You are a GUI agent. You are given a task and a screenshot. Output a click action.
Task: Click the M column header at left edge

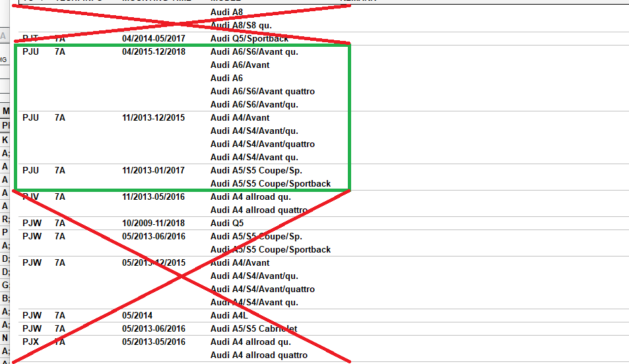5,111
